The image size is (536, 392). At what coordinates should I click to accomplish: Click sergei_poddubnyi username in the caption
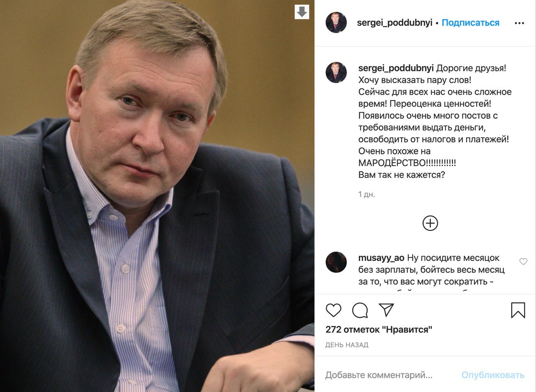click(396, 68)
